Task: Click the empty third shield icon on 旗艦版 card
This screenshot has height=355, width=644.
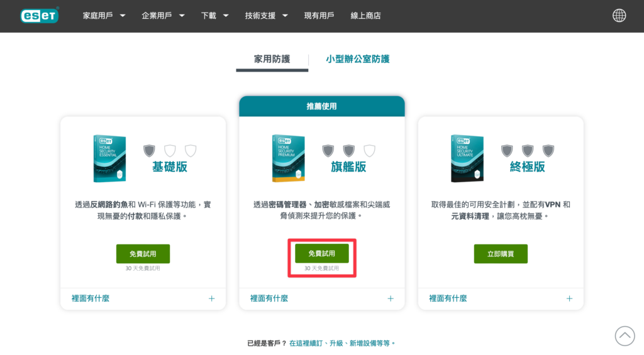Action: pyautogui.click(x=369, y=151)
